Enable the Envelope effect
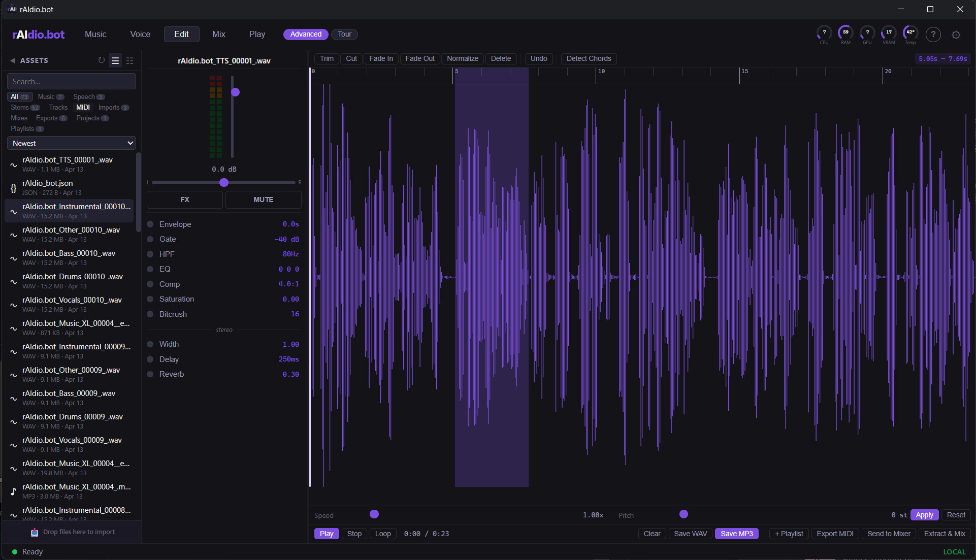The image size is (976, 560). (x=150, y=224)
